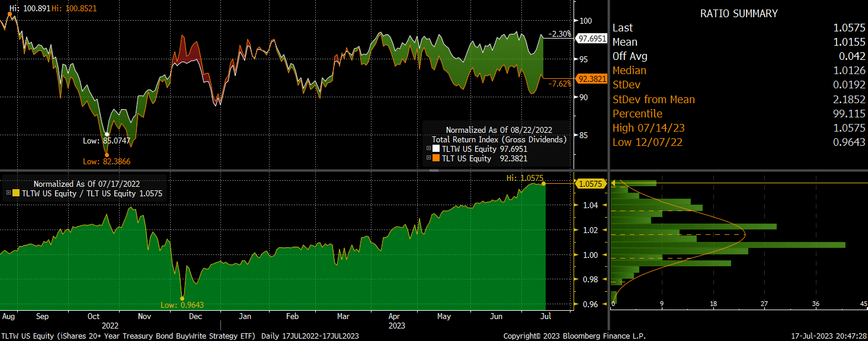Click the TLT US Equity 92.3821 legend text
This screenshot has width=868, height=341.
tap(485, 158)
